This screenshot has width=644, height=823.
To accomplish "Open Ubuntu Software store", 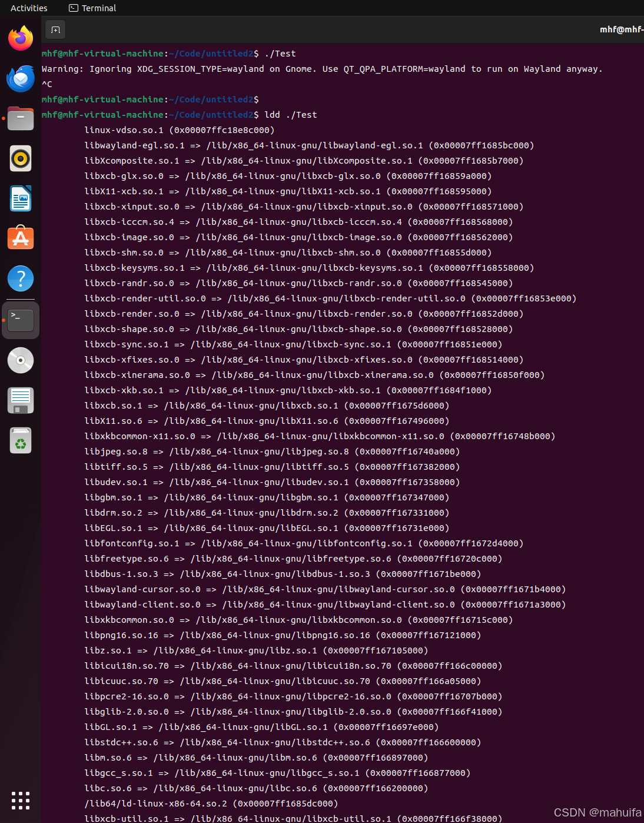I will [x=21, y=238].
